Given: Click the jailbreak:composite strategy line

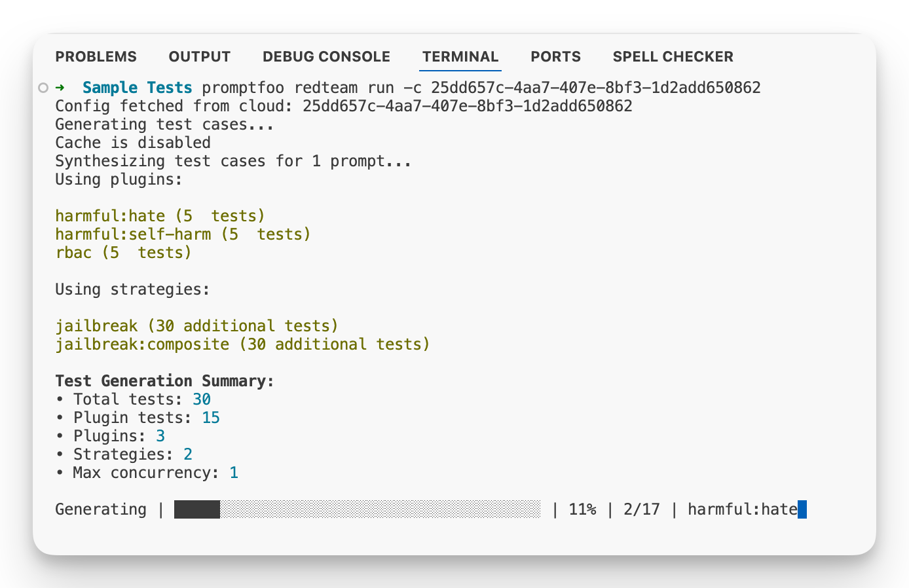Looking at the screenshot, I should pos(242,344).
